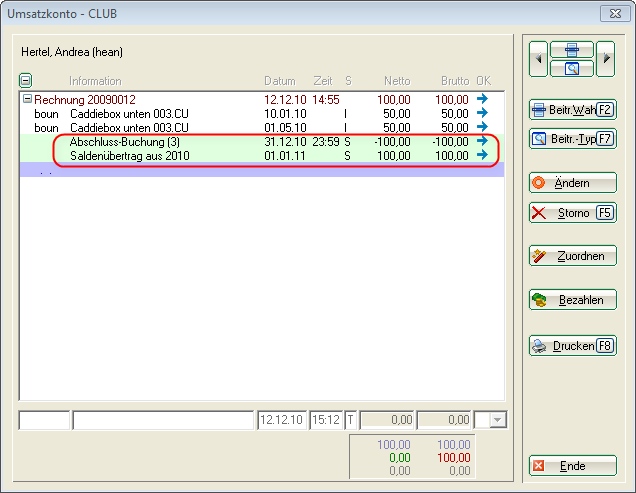
Task: Open Beitr.-Typ with the F7 button
Action: pyautogui.click(x=572, y=139)
